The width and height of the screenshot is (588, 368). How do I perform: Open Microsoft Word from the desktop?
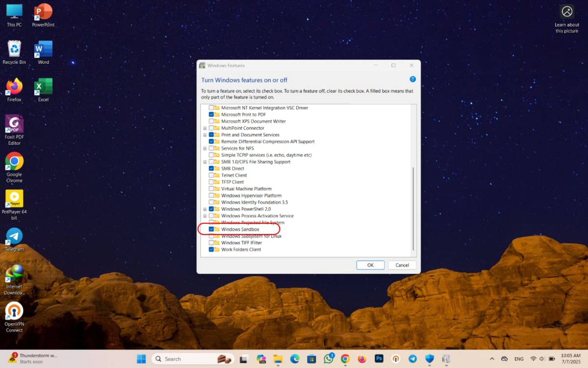pyautogui.click(x=43, y=49)
